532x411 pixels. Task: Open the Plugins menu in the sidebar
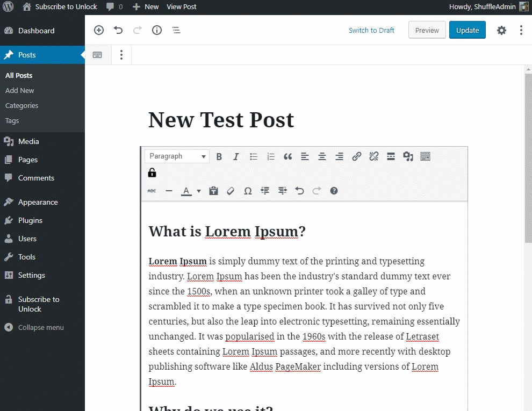click(x=30, y=220)
